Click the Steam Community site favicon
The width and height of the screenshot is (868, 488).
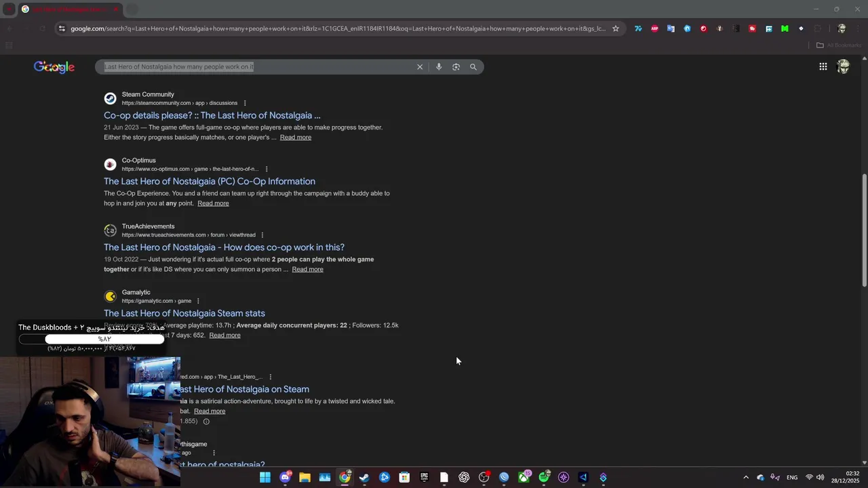pyautogui.click(x=110, y=98)
